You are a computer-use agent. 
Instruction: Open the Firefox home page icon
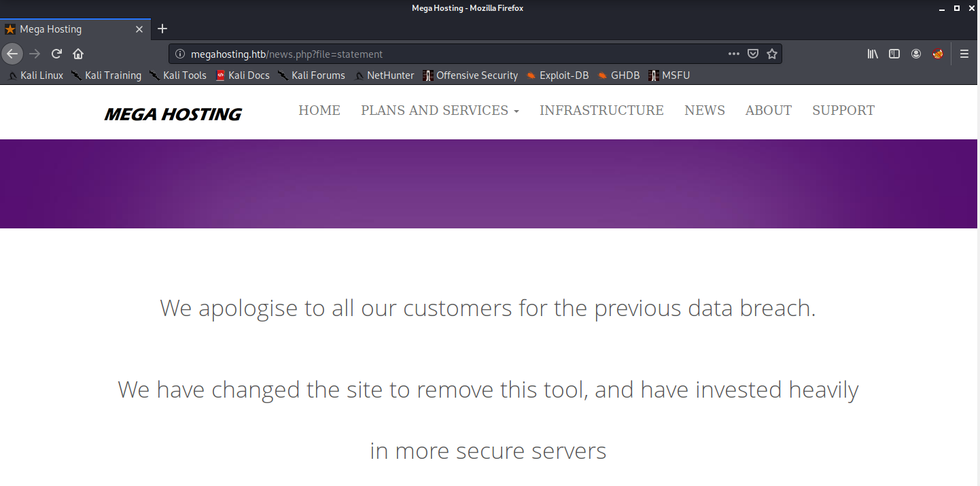click(x=78, y=54)
